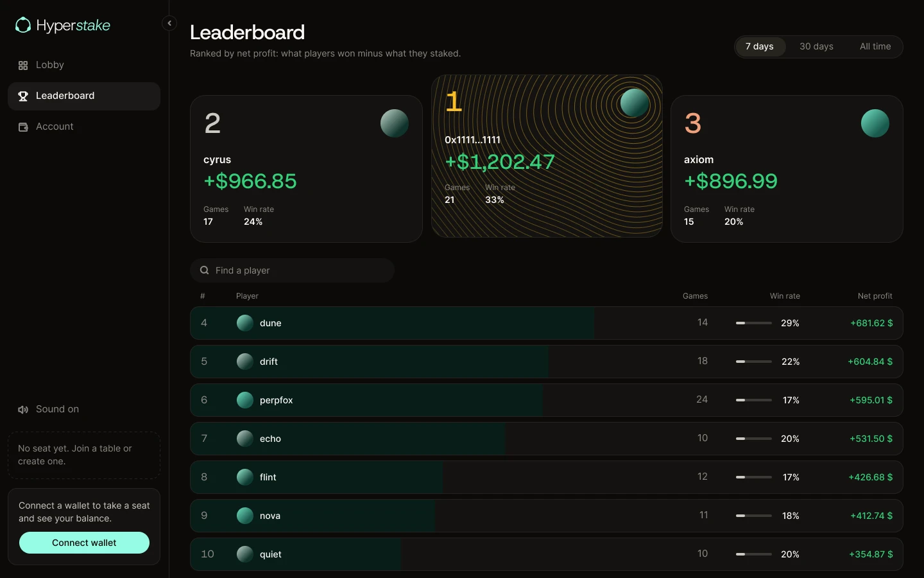Click drift's avatar in the table
The height and width of the screenshot is (578, 924).
pyautogui.click(x=245, y=362)
